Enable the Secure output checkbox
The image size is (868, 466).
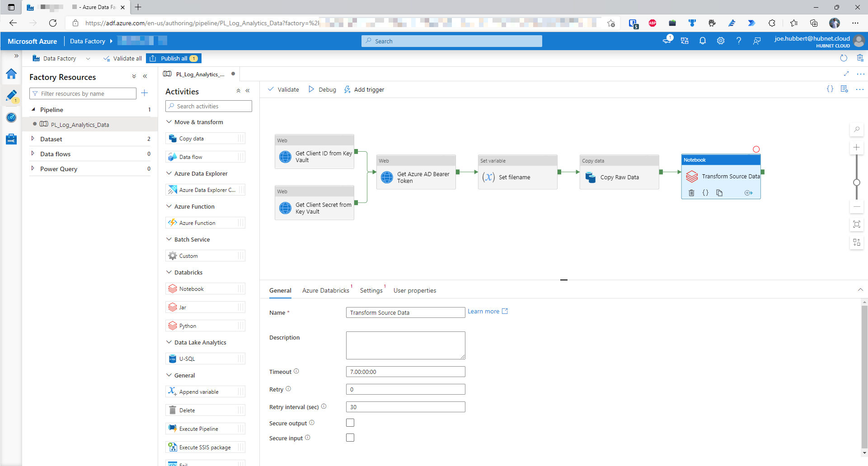click(x=350, y=423)
